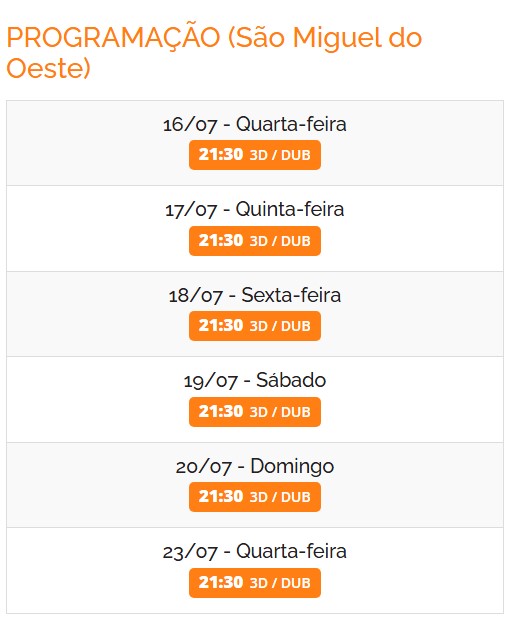Image resolution: width=508 pixels, height=622 pixels.
Task: Click the 16/07 - Quarta-feira date label
Action: [255, 124]
